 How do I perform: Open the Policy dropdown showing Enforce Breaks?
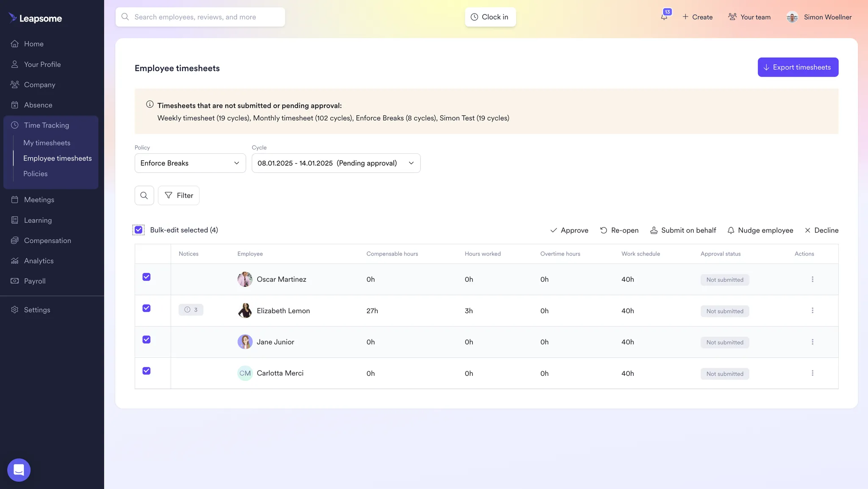pos(190,163)
